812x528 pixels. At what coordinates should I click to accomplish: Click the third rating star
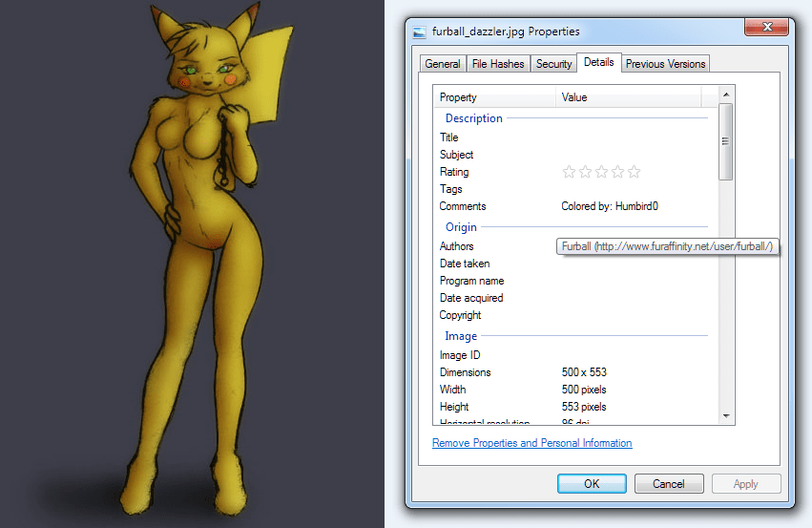point(602,172)
